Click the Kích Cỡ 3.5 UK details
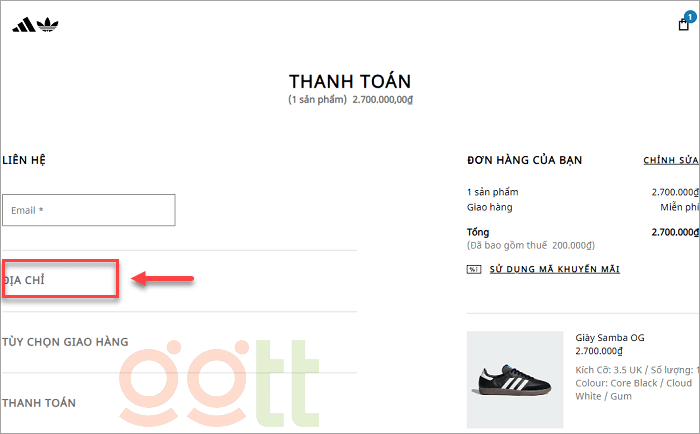 pyautogui.click(x=634, y=370)
